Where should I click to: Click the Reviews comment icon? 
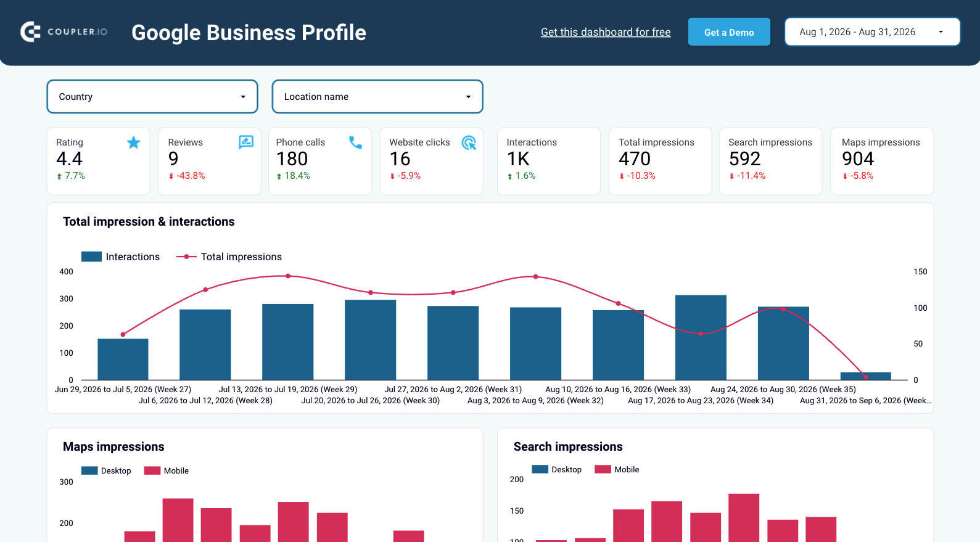point(246,142)
